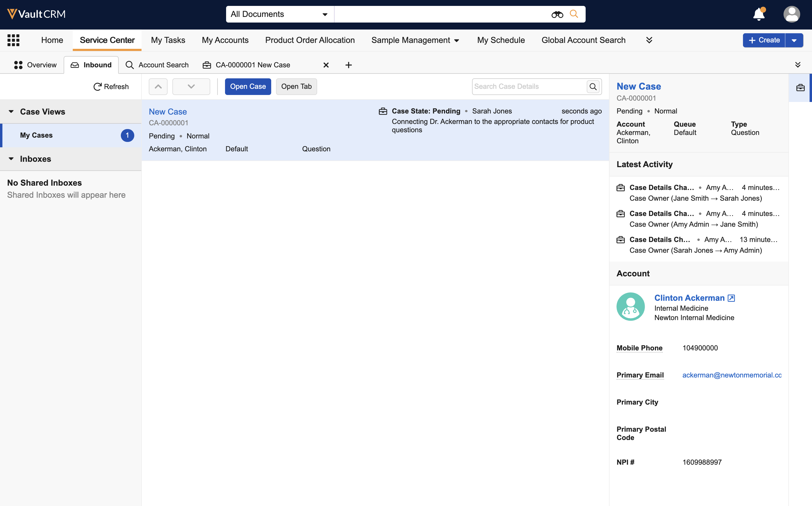Switch to the Account Search tab
The image size is (812, 506).
157,65
